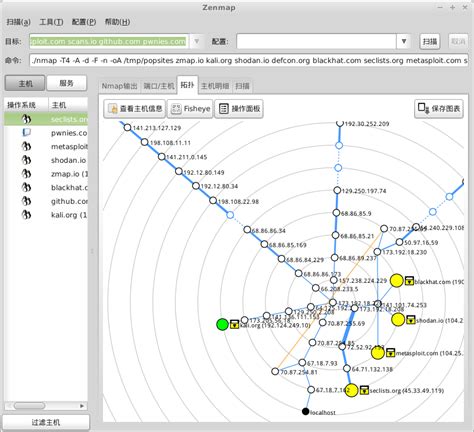Click into the 命令 command input field
Screen dimensions: 474x432
[x=249, y=60]
